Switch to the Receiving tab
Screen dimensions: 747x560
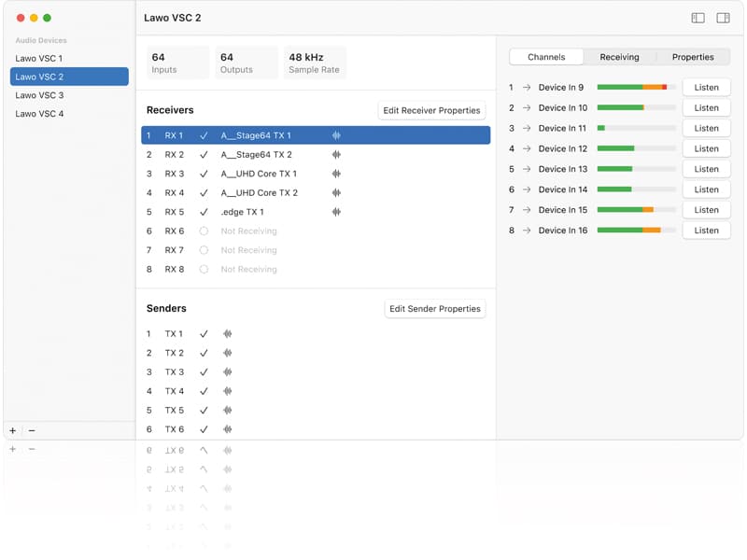coord(619,57)
